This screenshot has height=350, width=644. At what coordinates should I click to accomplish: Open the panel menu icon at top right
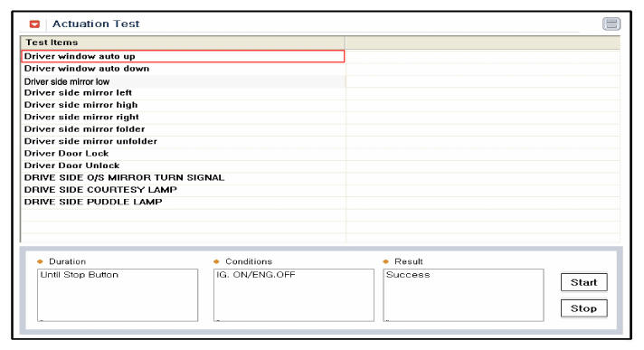click(611, 24)
